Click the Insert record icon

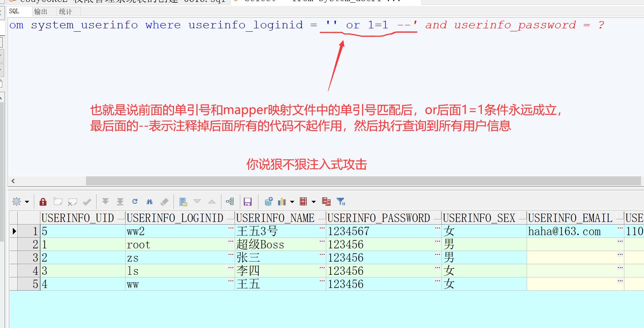[58, 202]
